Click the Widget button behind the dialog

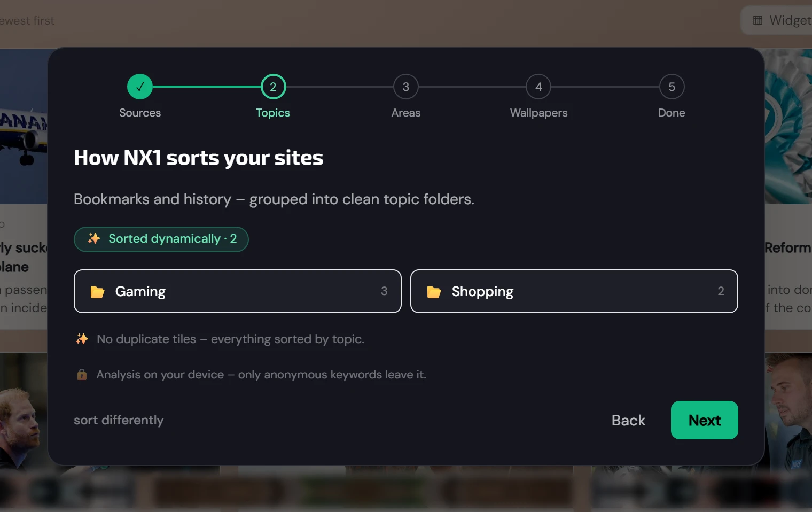pos(777,20)
